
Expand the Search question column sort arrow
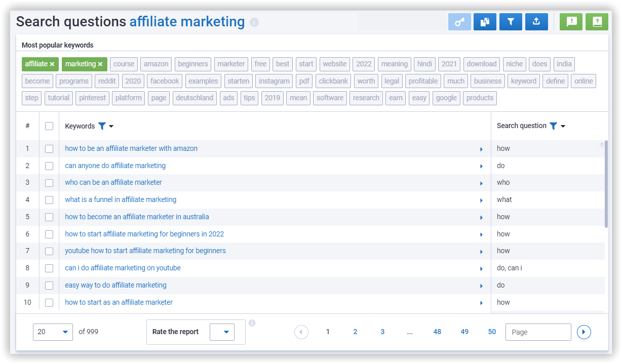point(563,126)
